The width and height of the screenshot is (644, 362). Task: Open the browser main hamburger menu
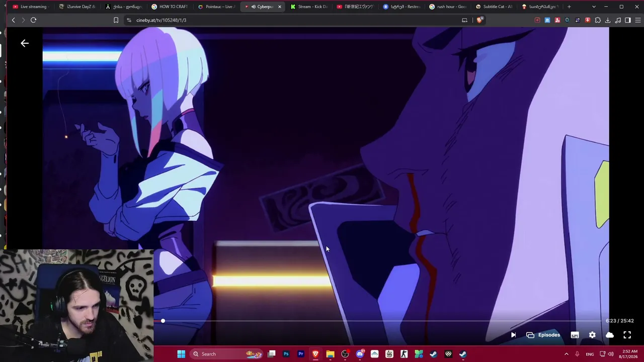(x=638, y=20)
